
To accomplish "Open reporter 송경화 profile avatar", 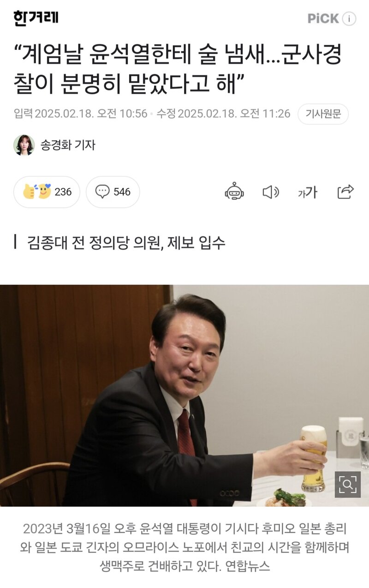I will [24, 145].
